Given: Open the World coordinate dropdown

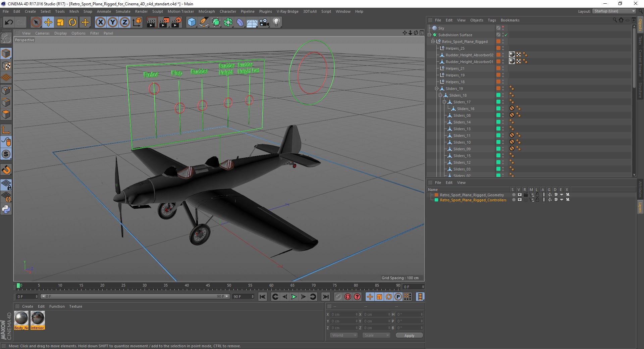Looking at the screenshot, I should (344, 335).
